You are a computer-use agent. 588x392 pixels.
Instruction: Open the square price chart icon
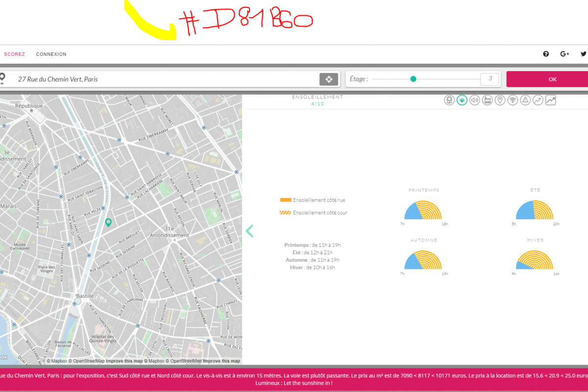(551, 100)
